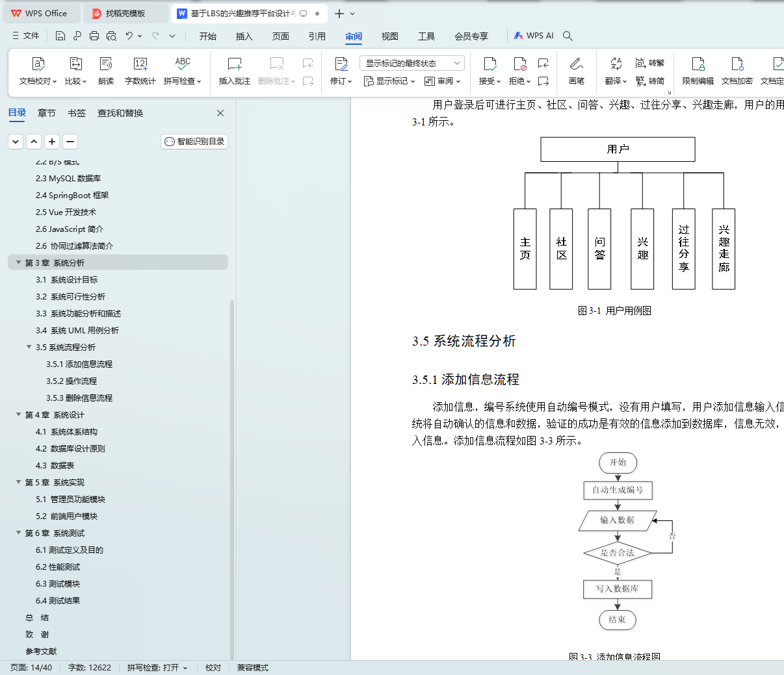Image resolution: width=784 pixels, height=675 pixels.
Task: Select the 章节 navigation pane tab
Action: [47, 113]
